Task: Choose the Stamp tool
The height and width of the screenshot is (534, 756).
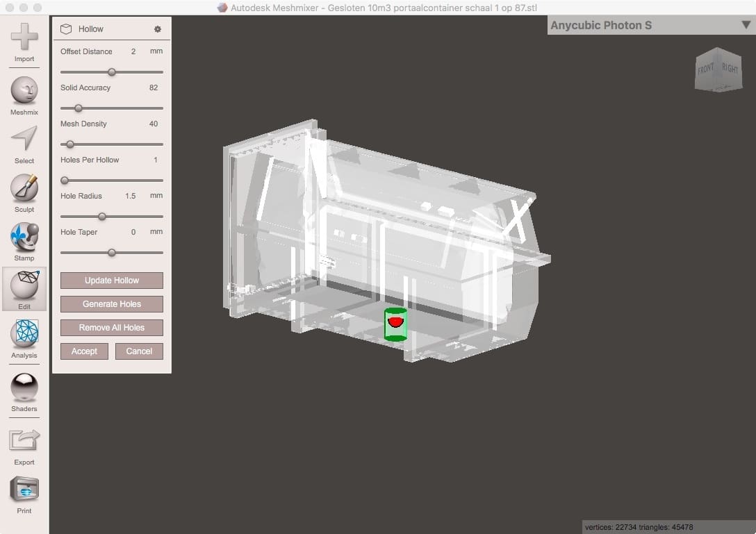Action: coord(24,242)
